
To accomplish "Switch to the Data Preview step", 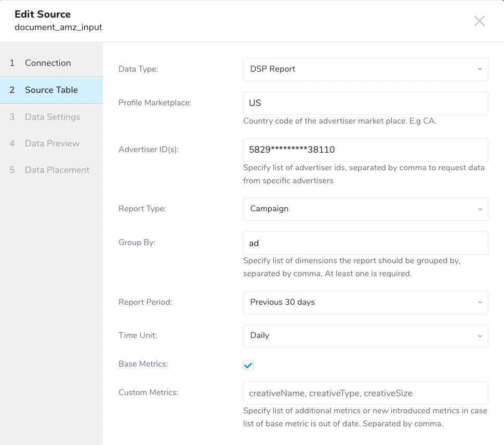I will point(52,143).
